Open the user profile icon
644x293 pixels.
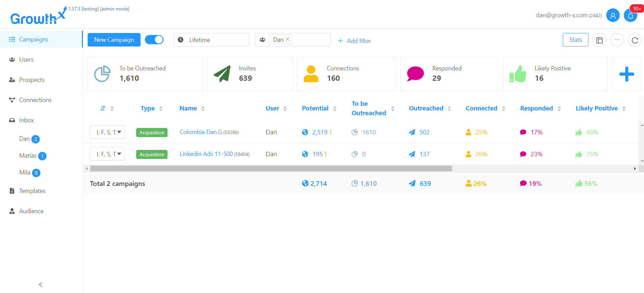(613, 15)
